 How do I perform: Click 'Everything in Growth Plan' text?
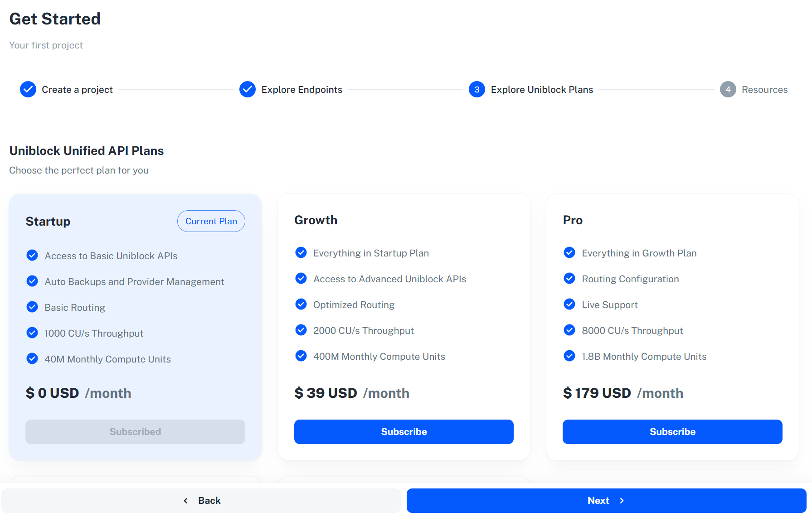click(x=639, y=253)
